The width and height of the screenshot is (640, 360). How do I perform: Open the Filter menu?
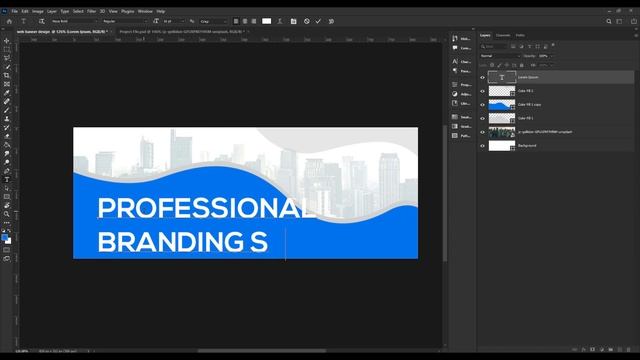91,11
